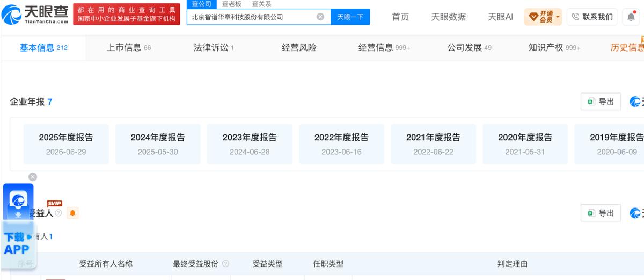This screenshot has width=644, height=280.
Task: Click the company name search input
Action: (x=252, y=17)
